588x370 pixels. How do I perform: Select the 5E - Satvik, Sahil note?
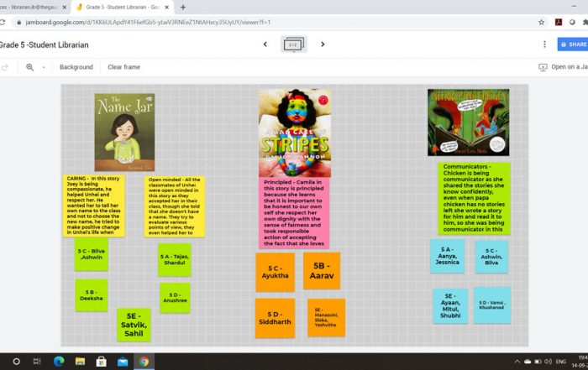point(134,325)
